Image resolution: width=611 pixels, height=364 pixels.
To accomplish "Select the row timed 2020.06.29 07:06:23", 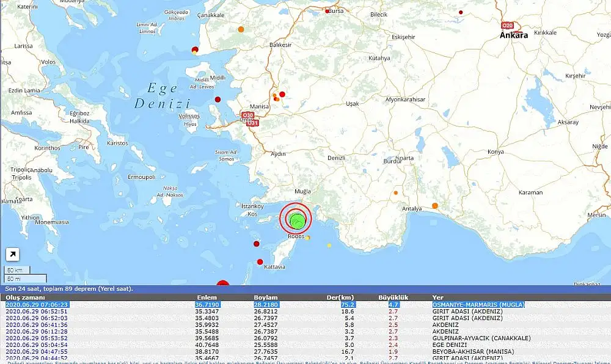I will (305, 304).
